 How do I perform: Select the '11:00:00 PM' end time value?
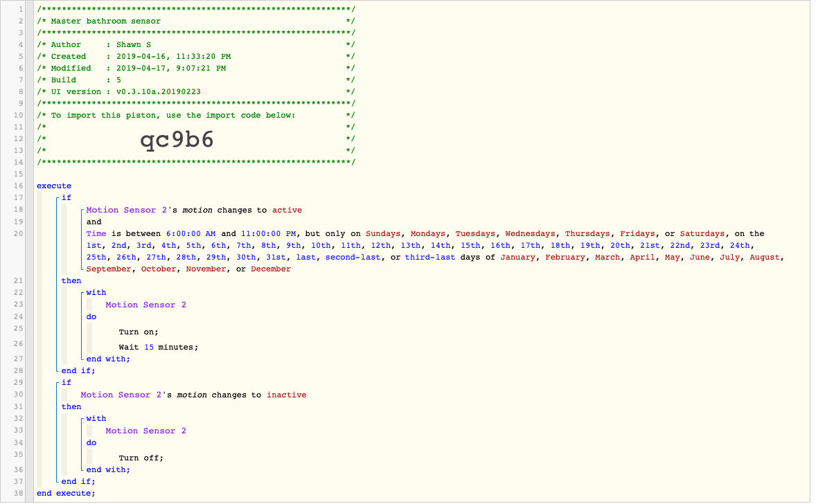click(x=269, y=233)
